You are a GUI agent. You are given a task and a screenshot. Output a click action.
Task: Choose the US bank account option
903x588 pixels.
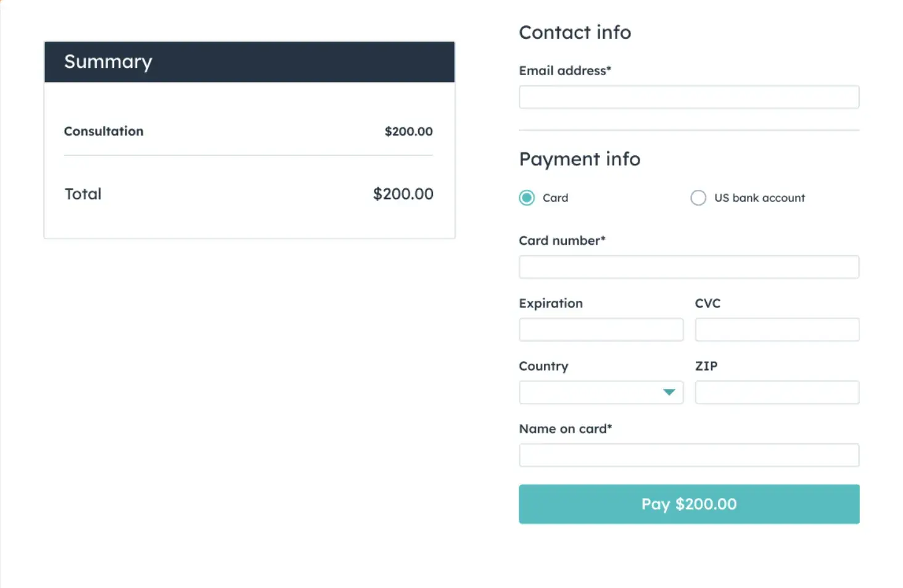click(698, 198)
